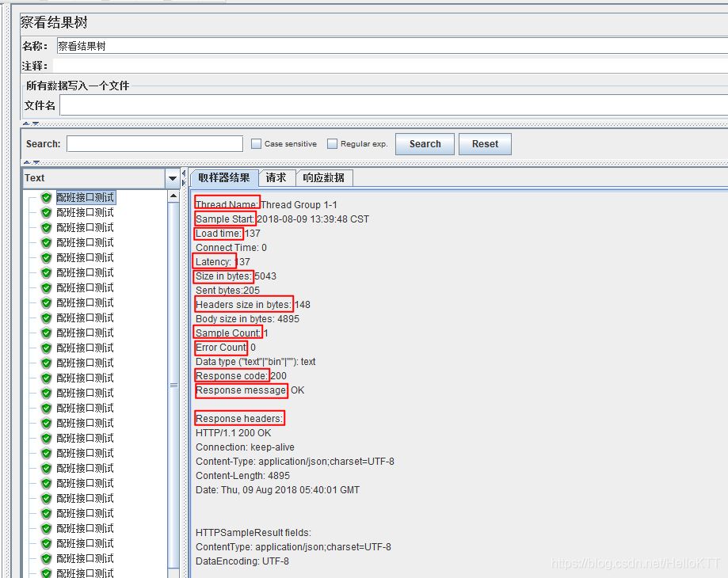
Task: Click the Sample Count: 1 line
Action: pos(231,333)
